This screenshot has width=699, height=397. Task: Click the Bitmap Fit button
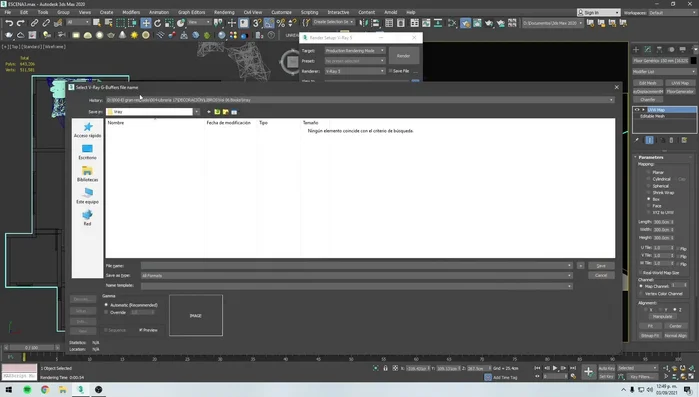point(650,336)
